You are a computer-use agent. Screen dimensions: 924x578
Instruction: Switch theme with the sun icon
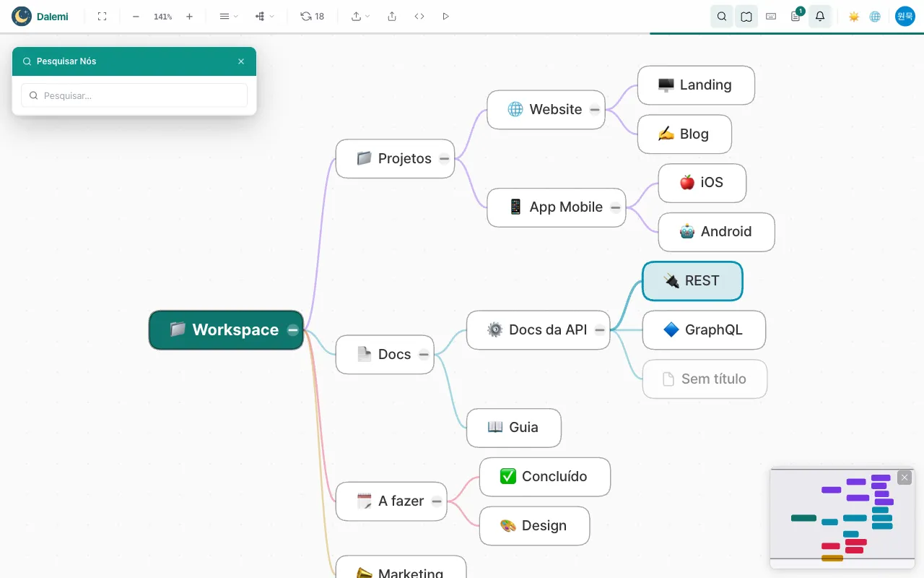(x=854, y=16)
